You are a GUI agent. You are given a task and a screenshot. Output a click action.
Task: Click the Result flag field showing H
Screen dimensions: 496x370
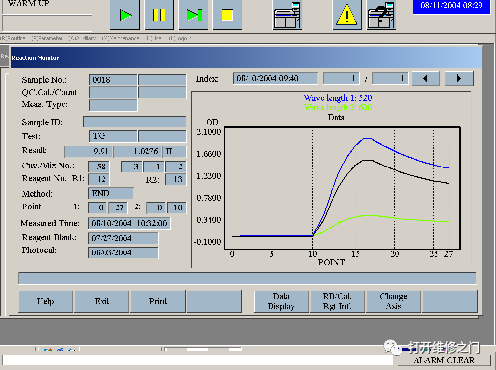coord(174,151)
